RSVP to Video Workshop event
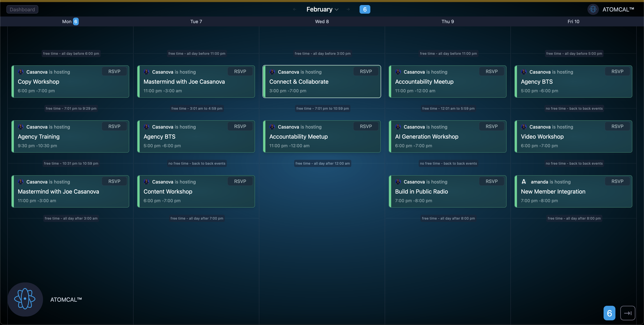Viewport: 644px width, 325px height. pyautogui.click(x=617, y=126)
